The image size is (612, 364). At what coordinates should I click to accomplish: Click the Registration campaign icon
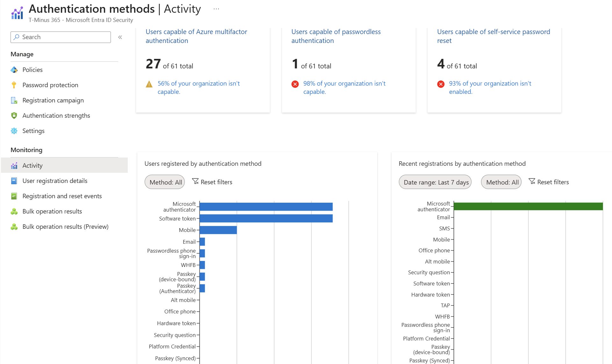pos(14,100)
